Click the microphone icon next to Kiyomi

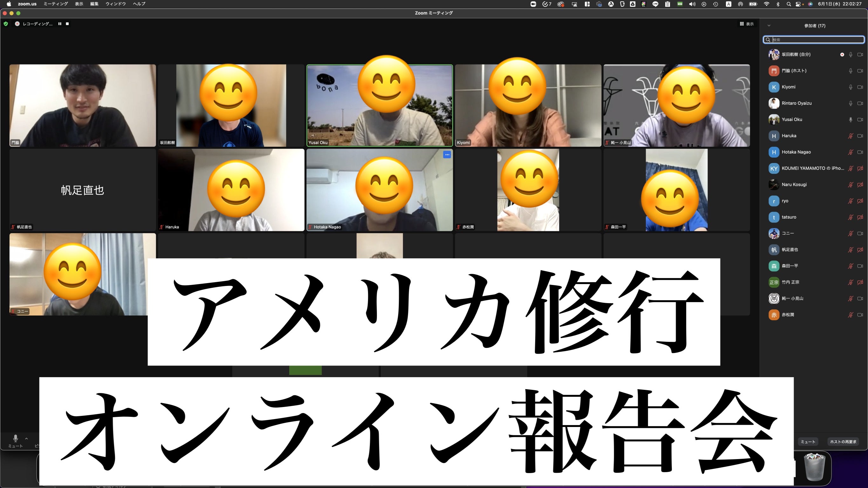pos(851,87)
